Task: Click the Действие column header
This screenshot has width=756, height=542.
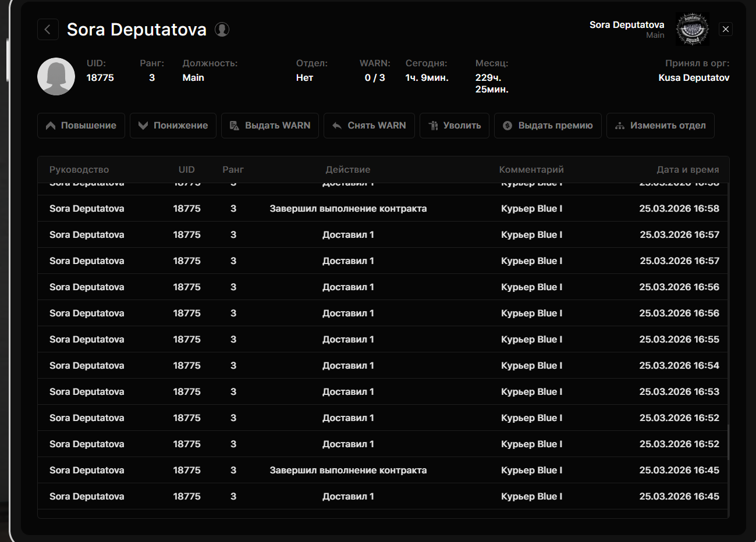Action: 348,170
